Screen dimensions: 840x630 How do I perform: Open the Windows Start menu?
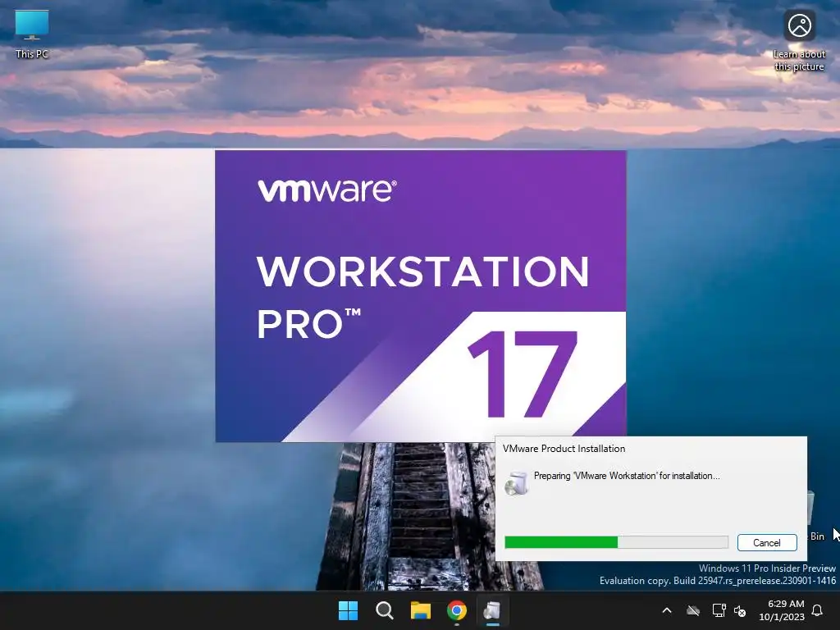348,610
